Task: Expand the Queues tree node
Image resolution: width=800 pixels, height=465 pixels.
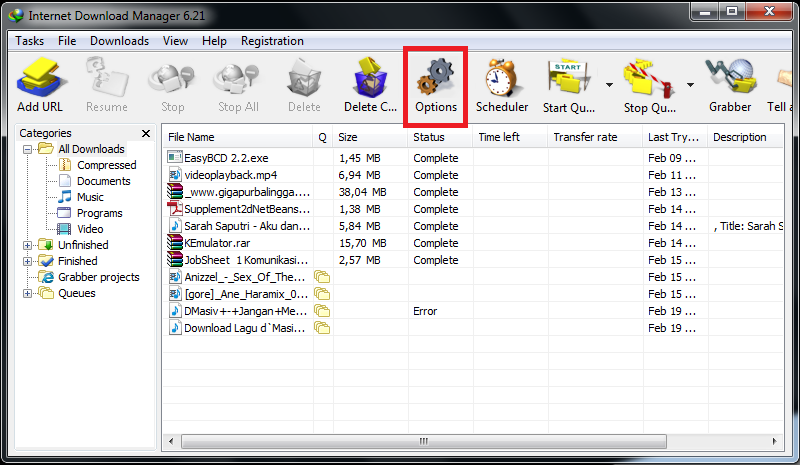Action: pyautogui.click(x=28, y=293)
